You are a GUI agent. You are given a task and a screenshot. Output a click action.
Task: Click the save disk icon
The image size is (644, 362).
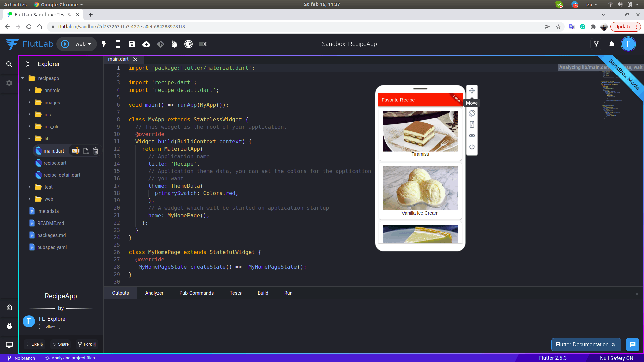132,44
